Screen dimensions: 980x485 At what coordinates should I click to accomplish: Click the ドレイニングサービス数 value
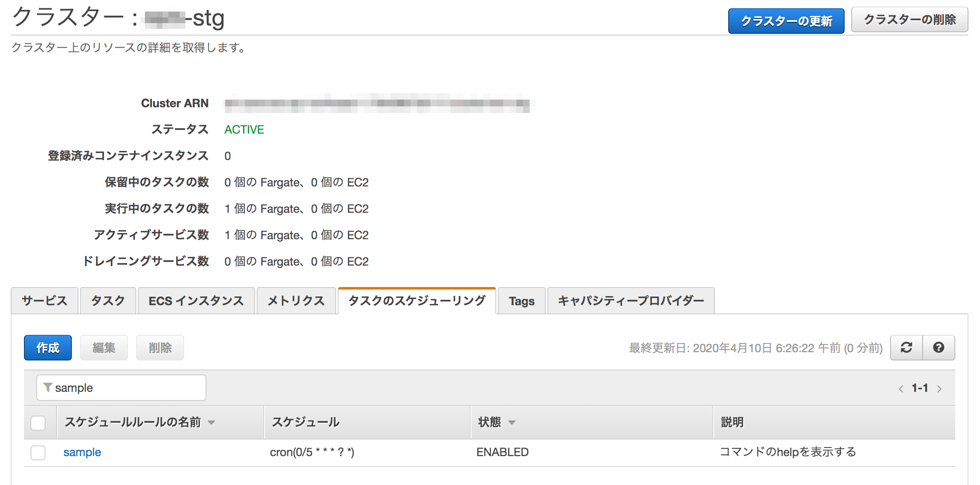point(296,261)
